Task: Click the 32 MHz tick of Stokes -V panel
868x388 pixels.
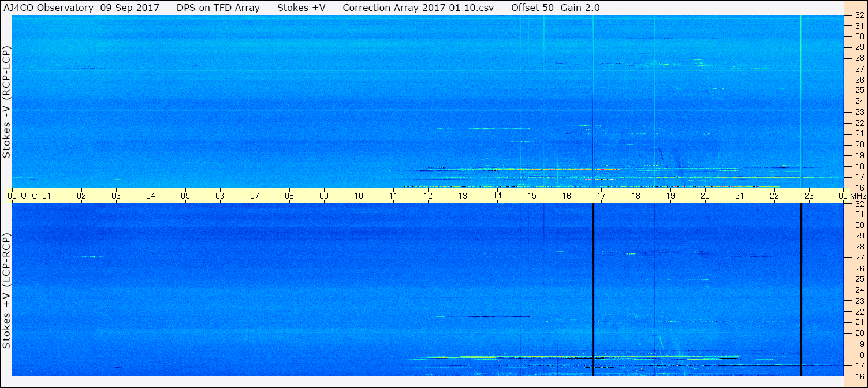Action: pos(859,16)
